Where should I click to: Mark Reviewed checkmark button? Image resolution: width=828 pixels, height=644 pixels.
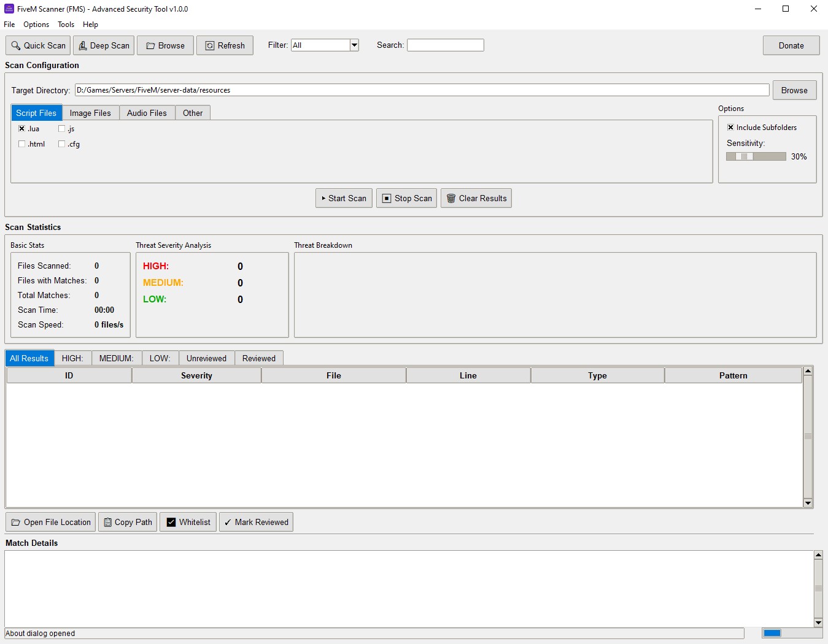tap(256, 522)
